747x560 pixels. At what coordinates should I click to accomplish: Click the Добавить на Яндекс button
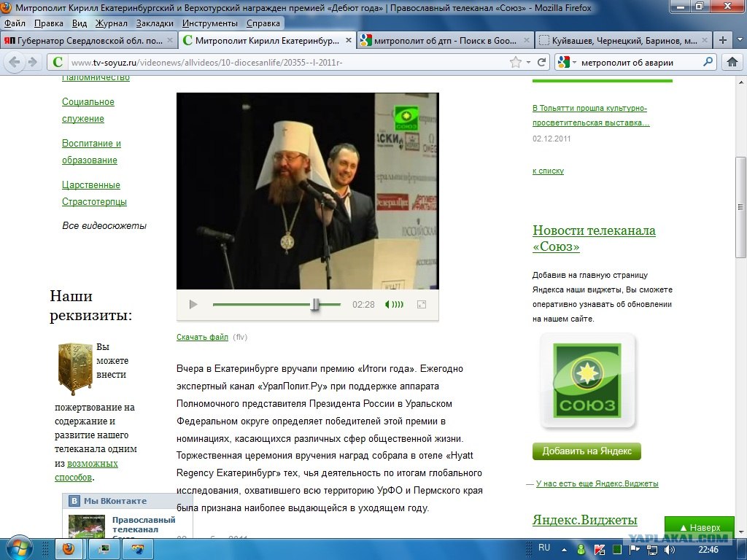[587, 451]
